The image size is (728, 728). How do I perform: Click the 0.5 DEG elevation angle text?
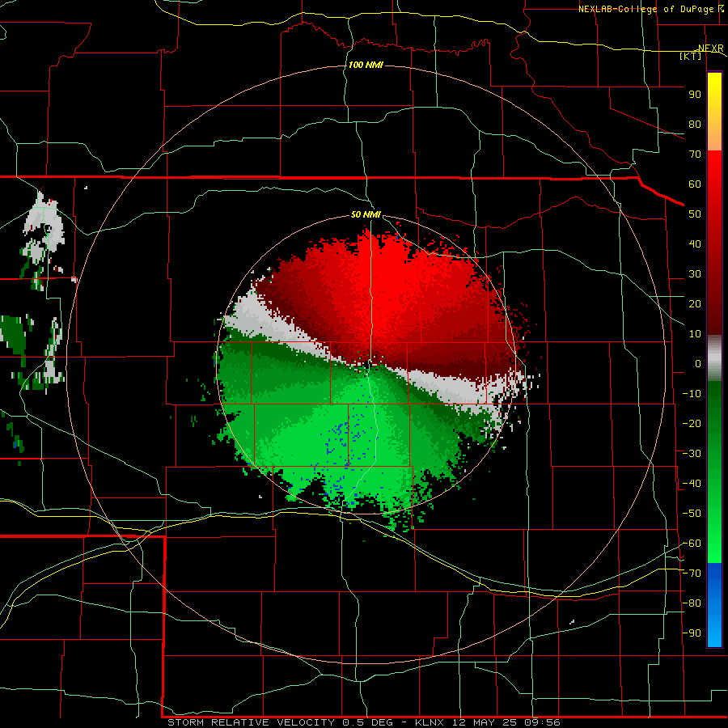368,722
